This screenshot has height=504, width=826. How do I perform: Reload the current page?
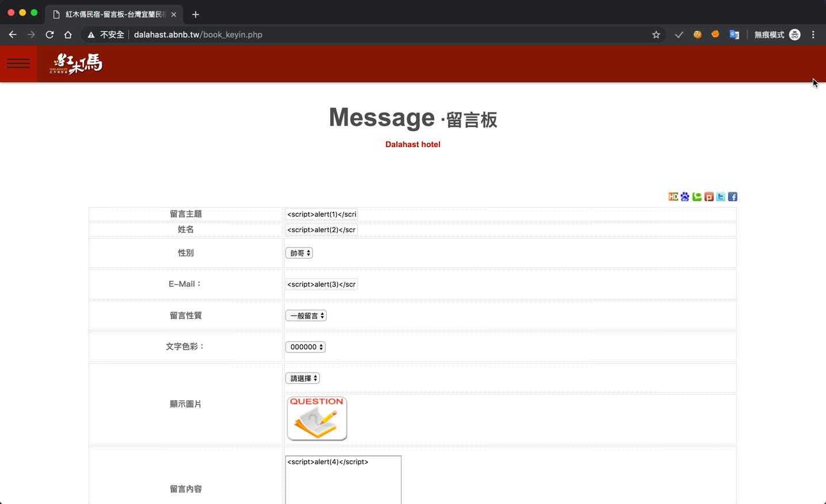[x=49, y=34]
